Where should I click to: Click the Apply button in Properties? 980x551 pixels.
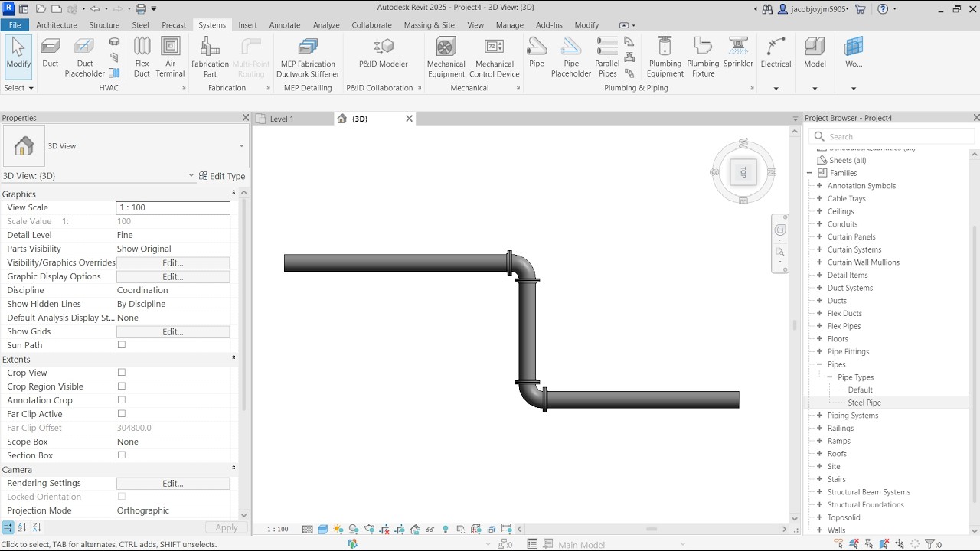(x=227, y=527)
